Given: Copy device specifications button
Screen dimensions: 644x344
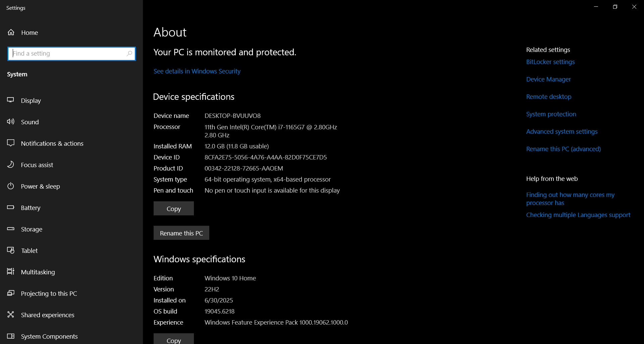Looking at the screenshot, I should point(174,208).
